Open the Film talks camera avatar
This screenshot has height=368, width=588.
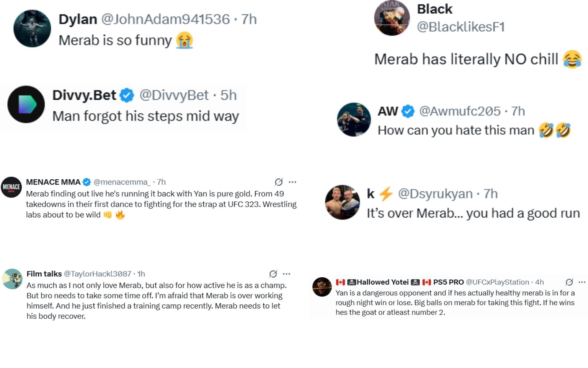point(13,279)
